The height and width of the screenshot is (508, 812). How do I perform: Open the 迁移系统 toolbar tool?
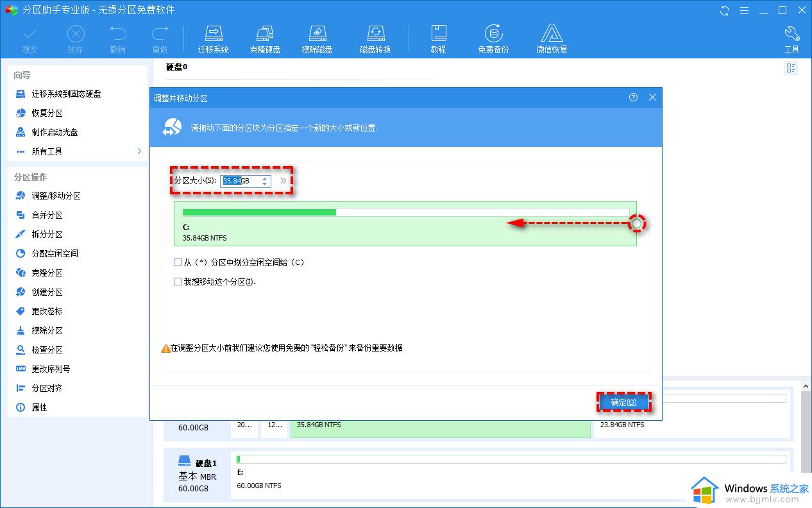tap(214, 38)
